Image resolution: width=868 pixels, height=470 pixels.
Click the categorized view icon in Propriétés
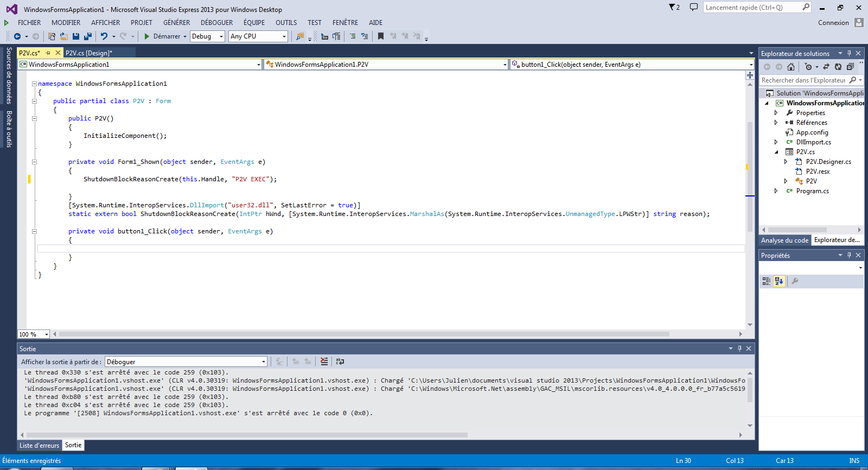[767, 281]
